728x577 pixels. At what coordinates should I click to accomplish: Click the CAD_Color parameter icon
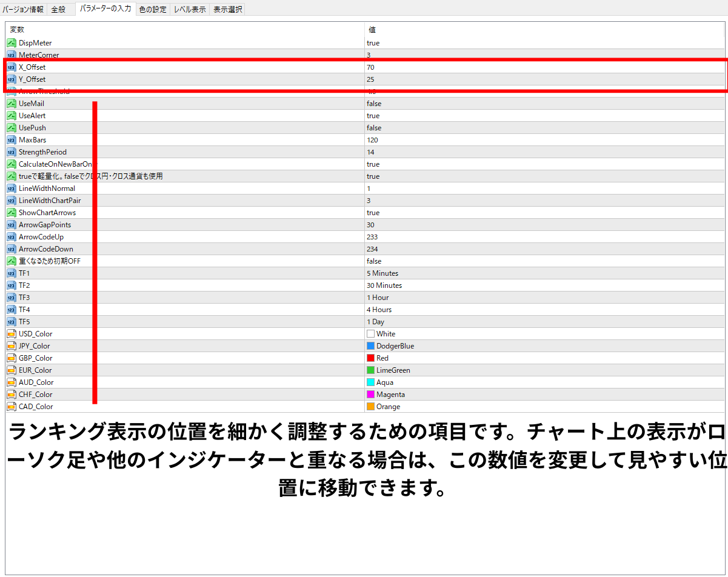[x=11, y=407]
